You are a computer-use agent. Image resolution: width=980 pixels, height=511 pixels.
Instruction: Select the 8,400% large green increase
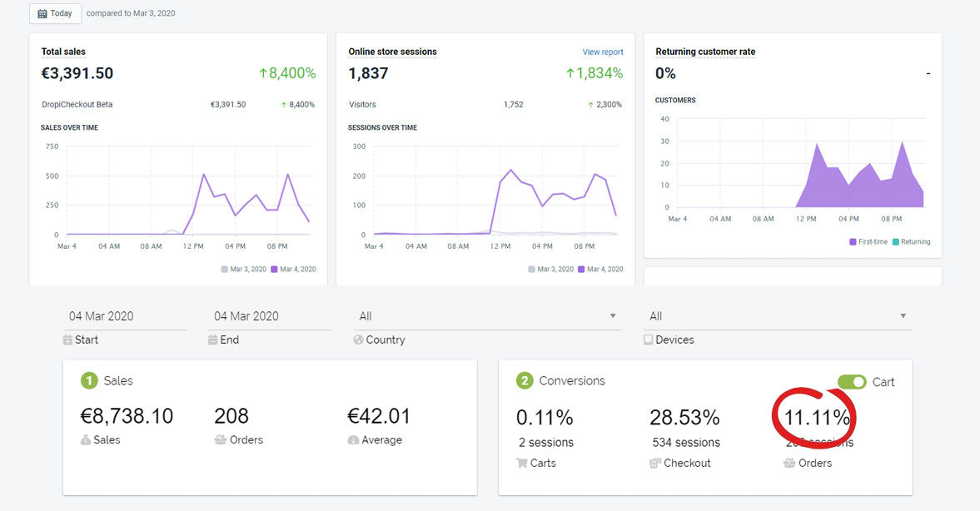287,73
